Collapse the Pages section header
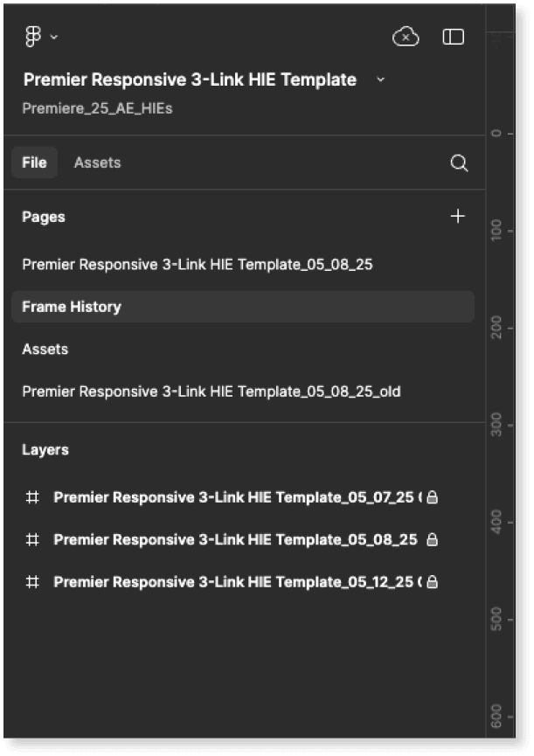The width and height of the screenshot is (534, 756). pos(44,217)
